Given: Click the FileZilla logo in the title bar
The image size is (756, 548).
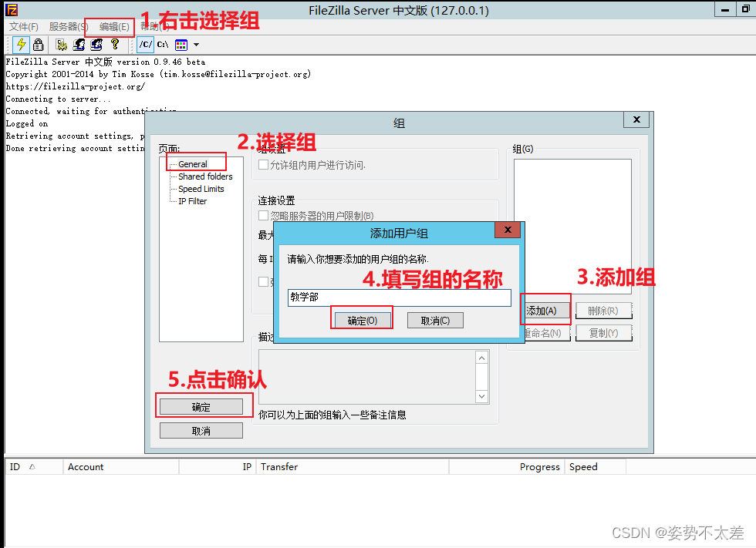Looking at the screenshot, I should 12,10.
